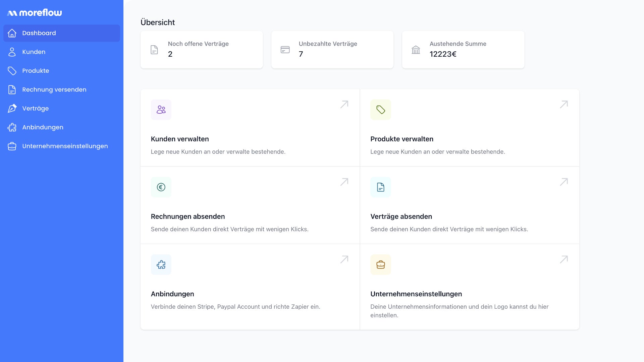Screen dimensions: 644x362
Task: Open Unternehmenseinstellungen in the sidebar
Action: (65, 146)
